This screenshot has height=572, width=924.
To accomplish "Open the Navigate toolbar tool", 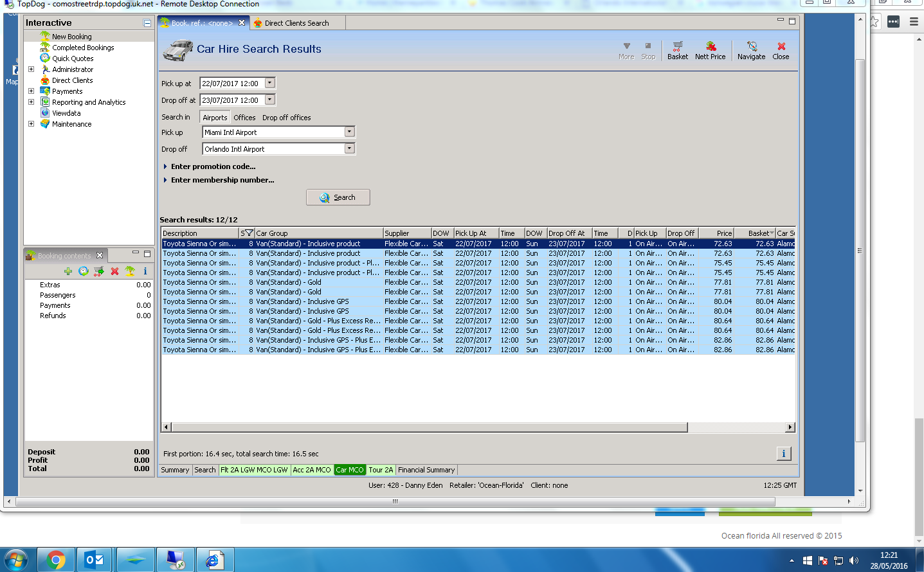I will [751, 50].
